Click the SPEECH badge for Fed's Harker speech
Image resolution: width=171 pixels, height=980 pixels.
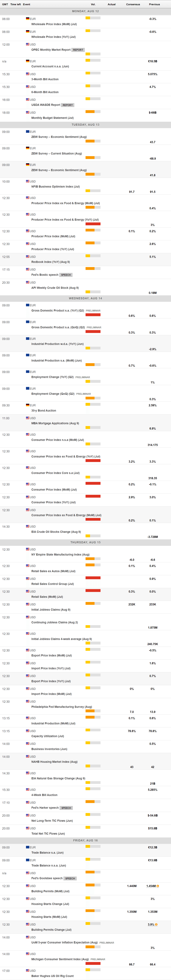(x=66, y=808)
